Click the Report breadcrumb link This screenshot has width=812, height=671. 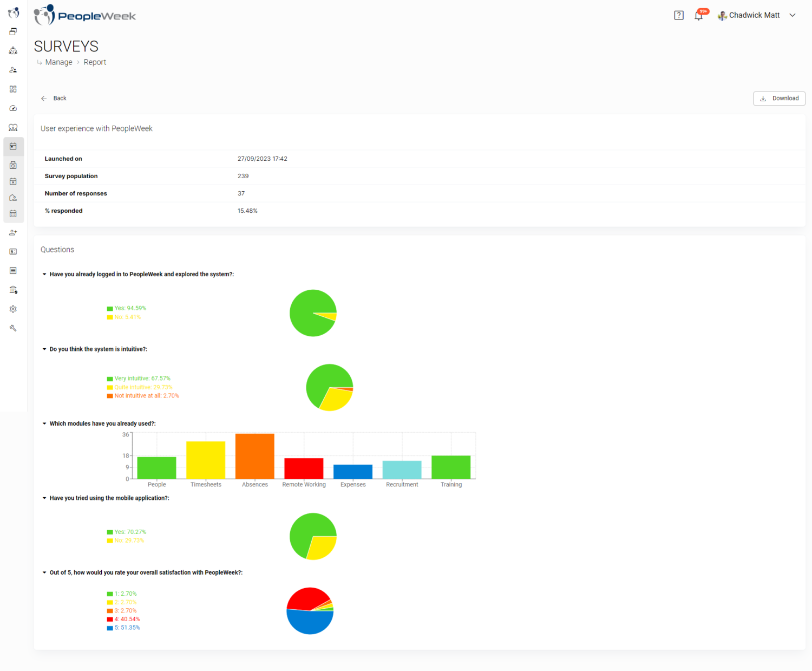(x=95, y=62)
